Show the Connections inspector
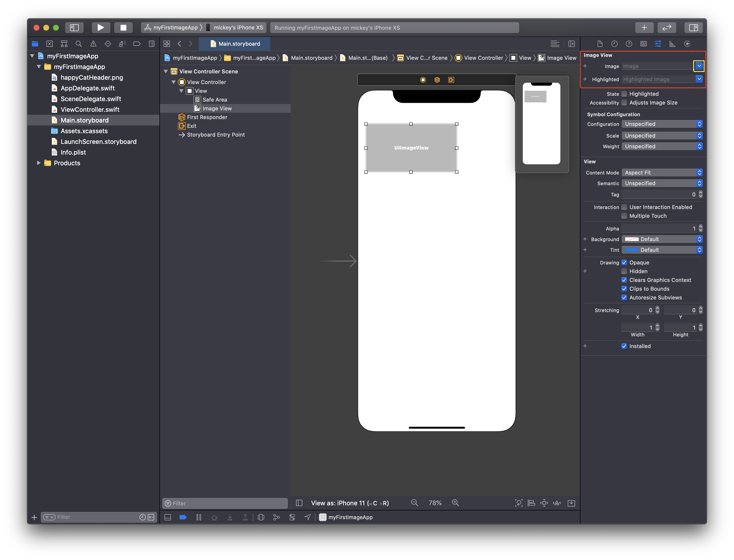This screenshot has height=560, width=734. [687, 44]
